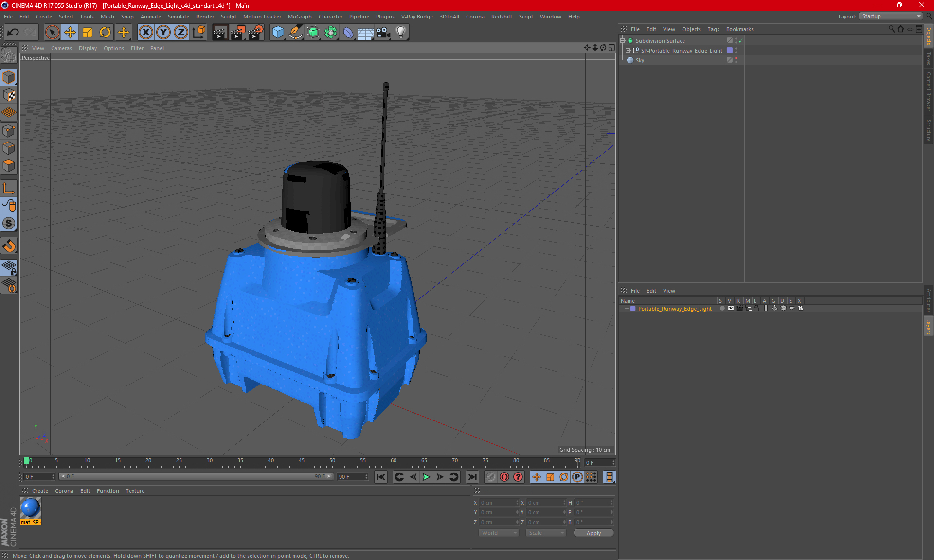Click the timeline preview range slider
The image size is (934, 560).
coord(196,477)
